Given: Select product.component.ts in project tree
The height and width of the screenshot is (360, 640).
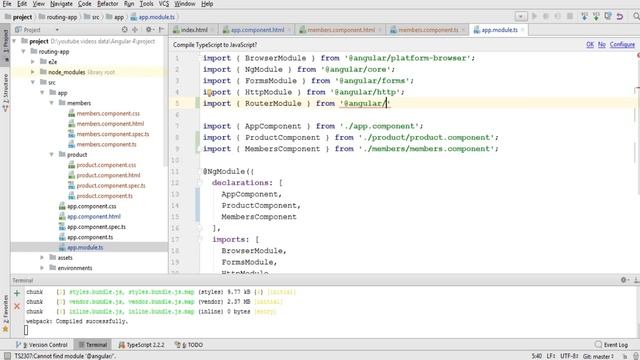Looking at the screenshot, I should [x=100, y=196].
